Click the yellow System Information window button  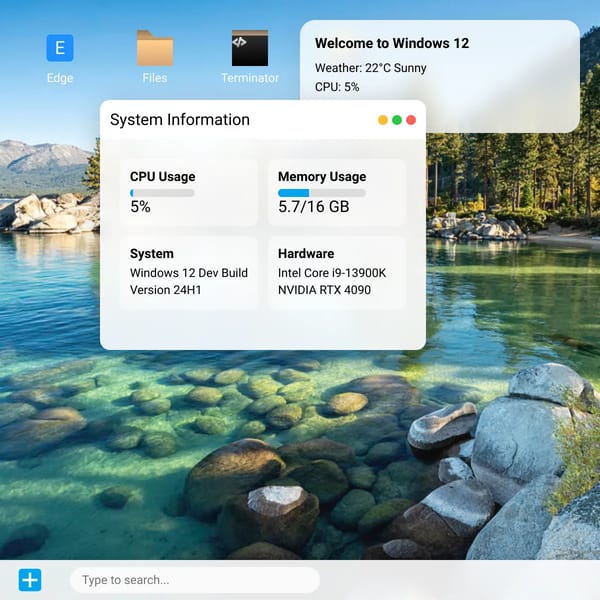(383, 120)
